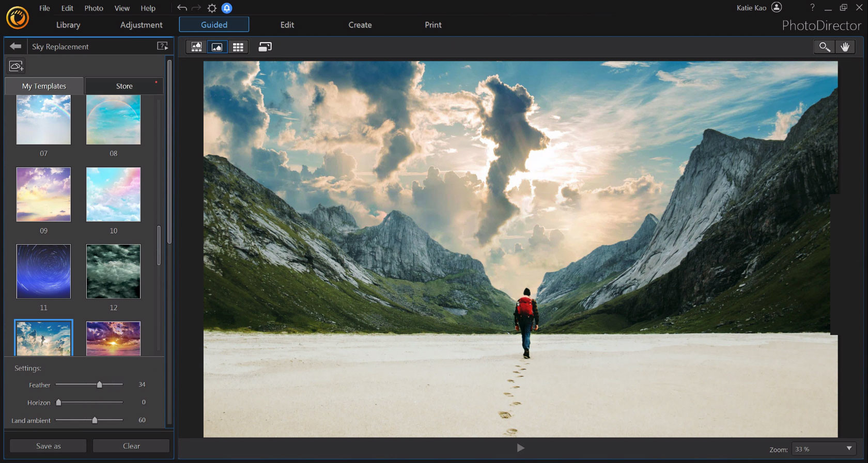Click the Sky Replacement panel title

pos(60,46)
